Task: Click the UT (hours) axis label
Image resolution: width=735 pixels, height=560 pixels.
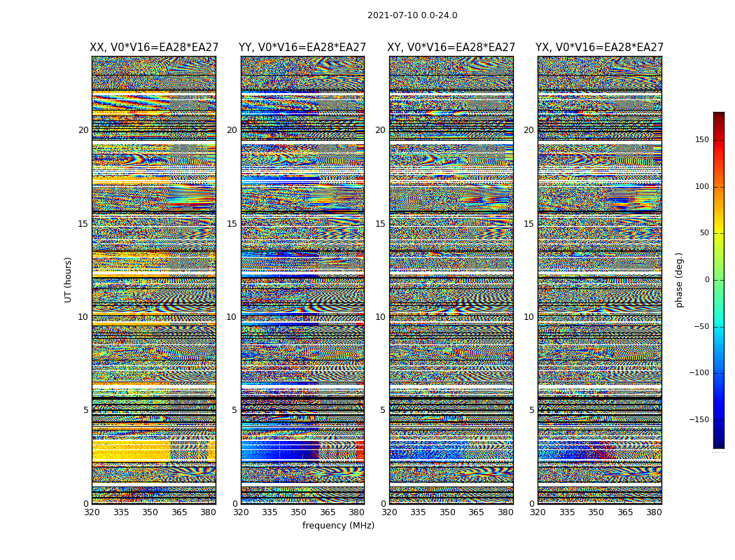Action: pyautogui.click(x=68, y=280)
